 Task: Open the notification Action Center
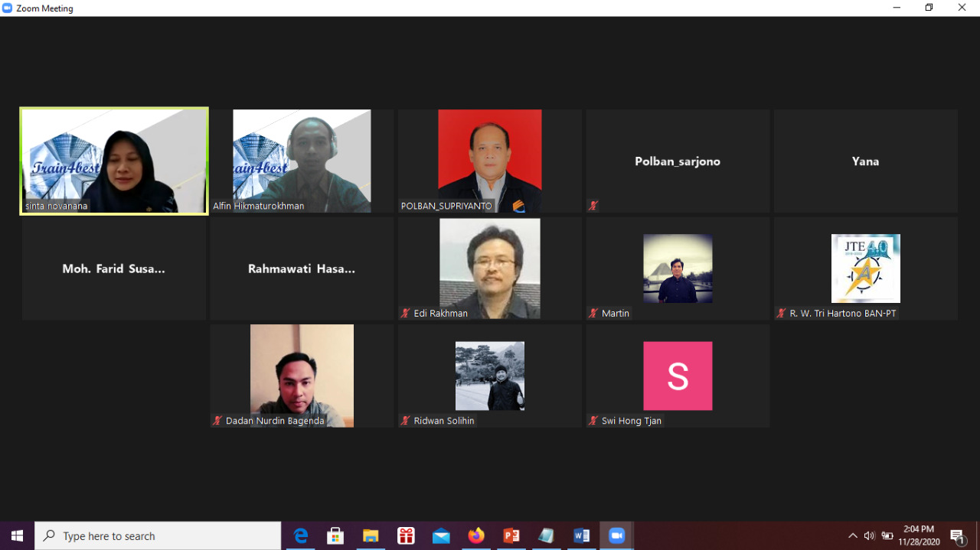957,535
